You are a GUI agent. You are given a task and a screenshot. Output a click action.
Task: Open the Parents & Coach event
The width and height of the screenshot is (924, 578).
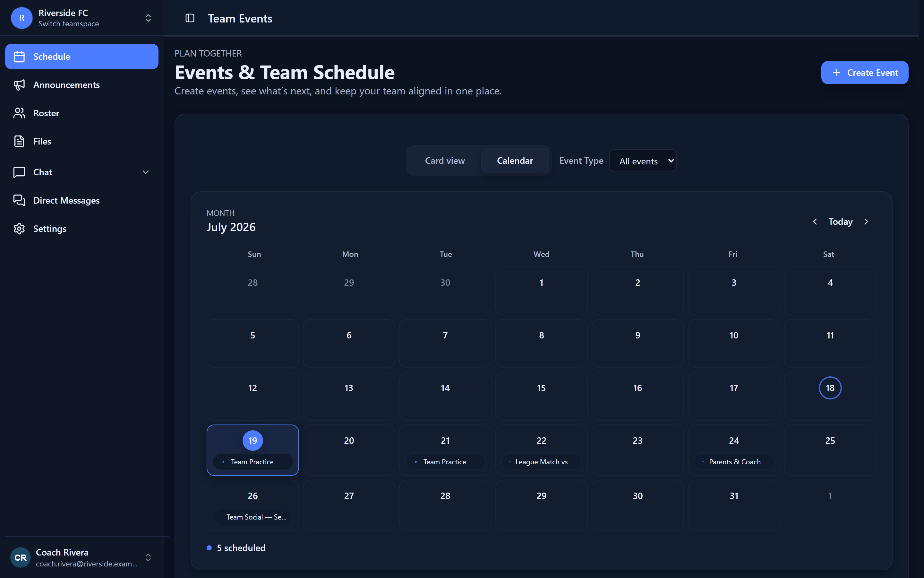pos(733,462)
